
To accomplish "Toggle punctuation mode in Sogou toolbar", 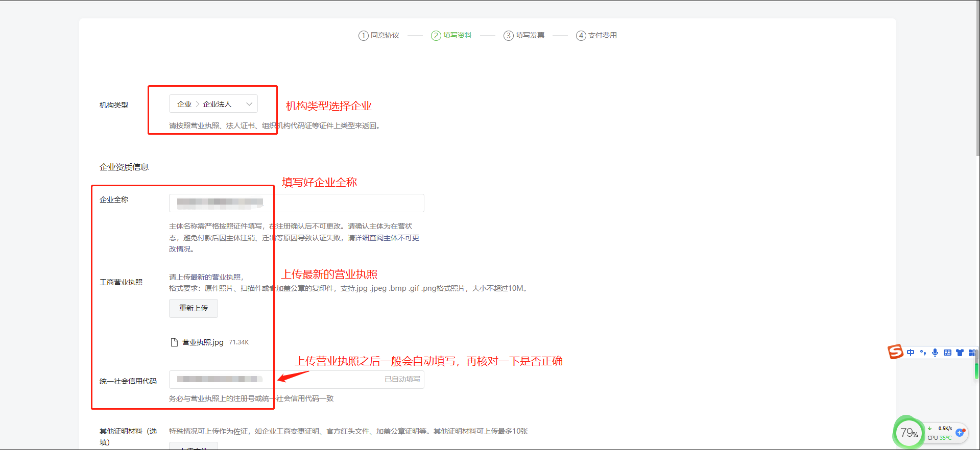I will click(923, 353).
